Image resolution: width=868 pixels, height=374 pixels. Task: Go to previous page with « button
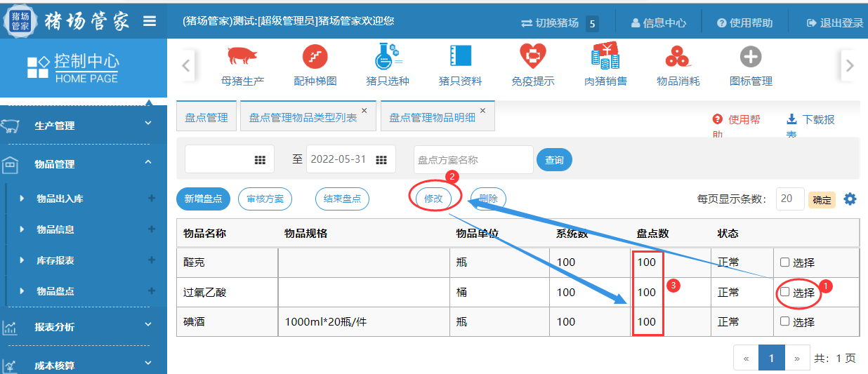point(746,358)
